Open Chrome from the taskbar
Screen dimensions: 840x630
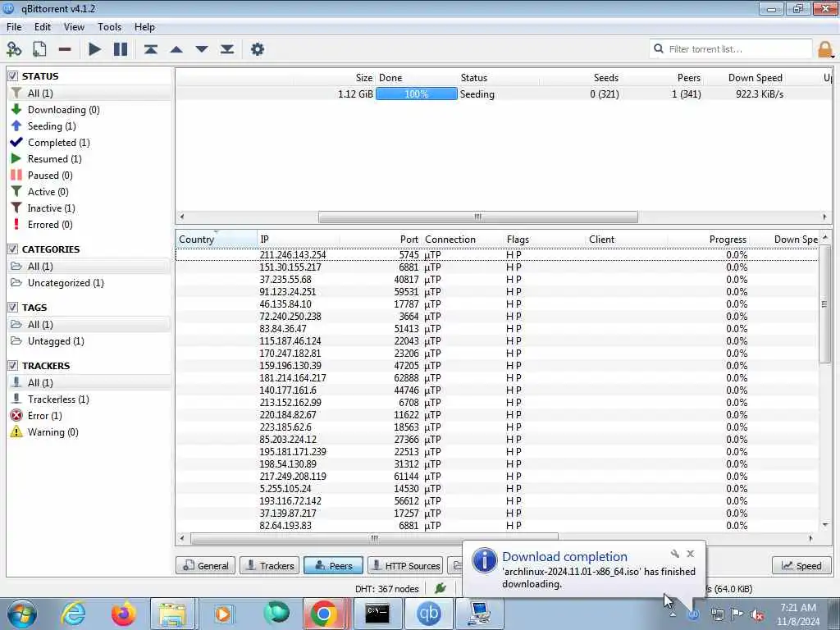point(323,614)
